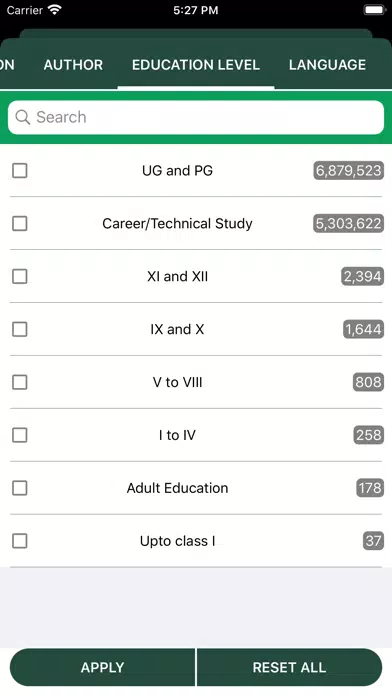Tap the Wi-Fi status icon
This screenshot has height=696, width=392.
pyautogui.click(x=55, y=10)
